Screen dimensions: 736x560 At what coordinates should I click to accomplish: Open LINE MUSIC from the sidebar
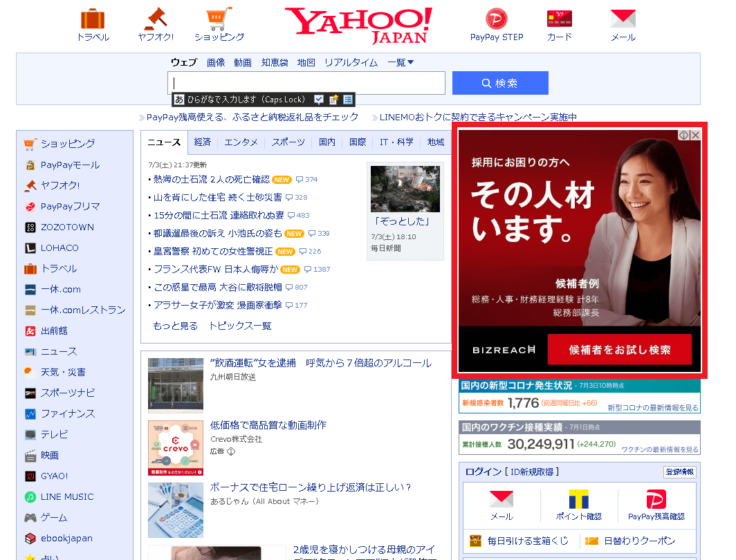point(67,496)
